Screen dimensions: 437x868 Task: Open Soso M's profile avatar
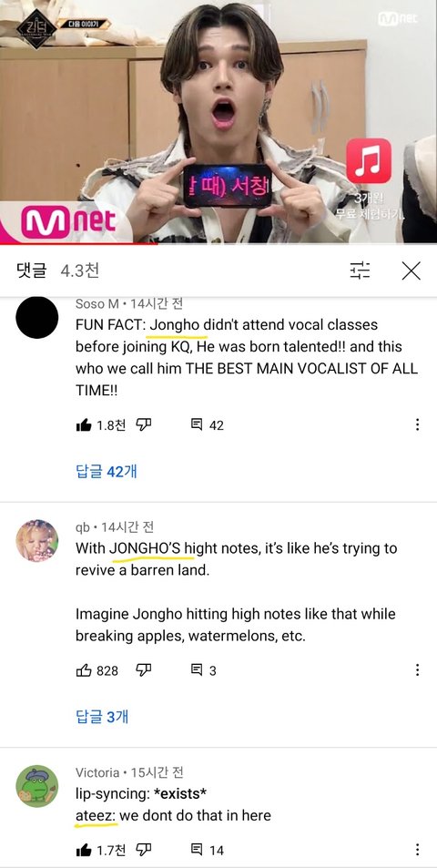tap(37, 317)
